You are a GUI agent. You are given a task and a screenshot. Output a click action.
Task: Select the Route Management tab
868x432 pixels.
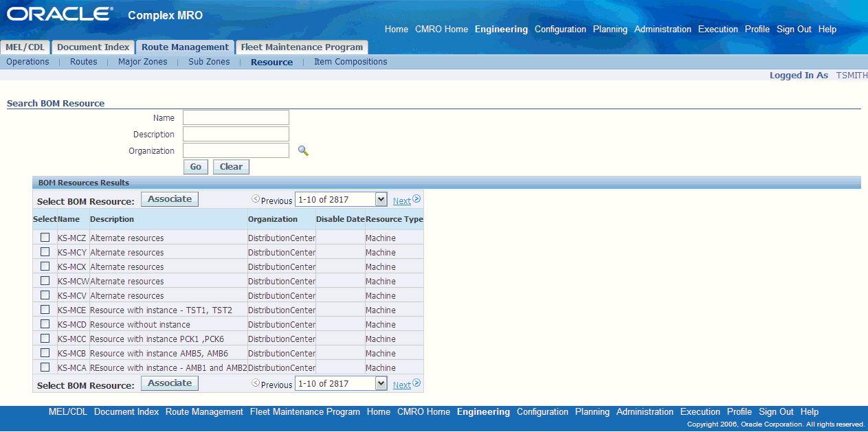click(x=185, y=47)
